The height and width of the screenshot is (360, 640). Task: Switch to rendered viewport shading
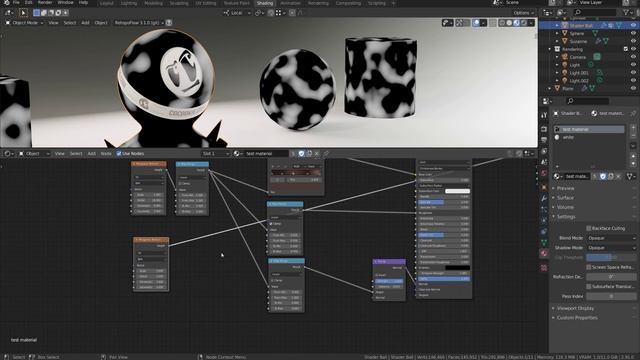pos(524,23)
